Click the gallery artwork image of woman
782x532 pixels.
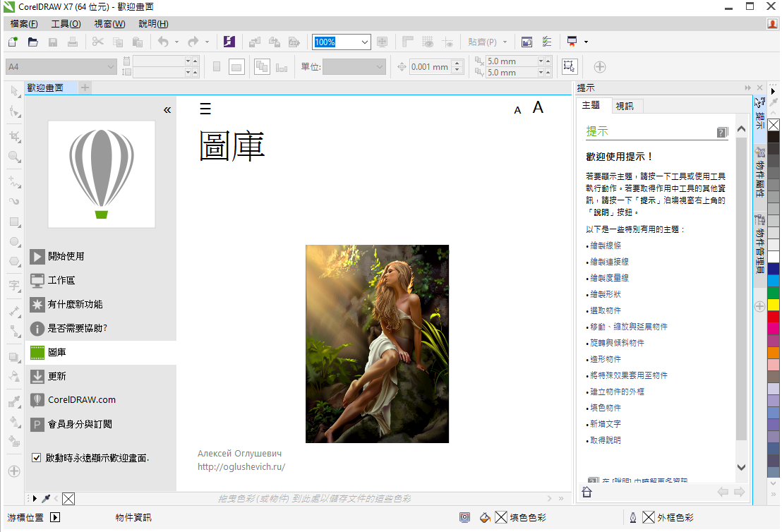point(377,344)
